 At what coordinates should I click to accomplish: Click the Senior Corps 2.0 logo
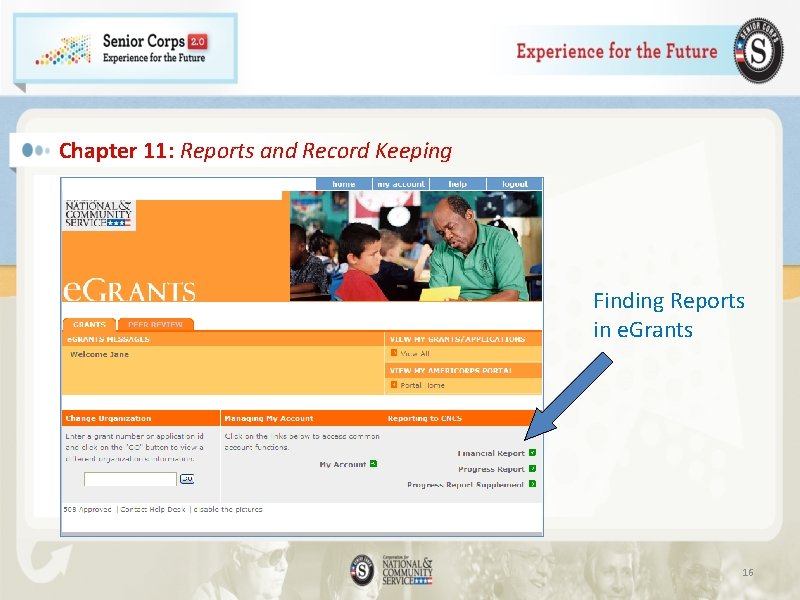click(x=125, y=50)
